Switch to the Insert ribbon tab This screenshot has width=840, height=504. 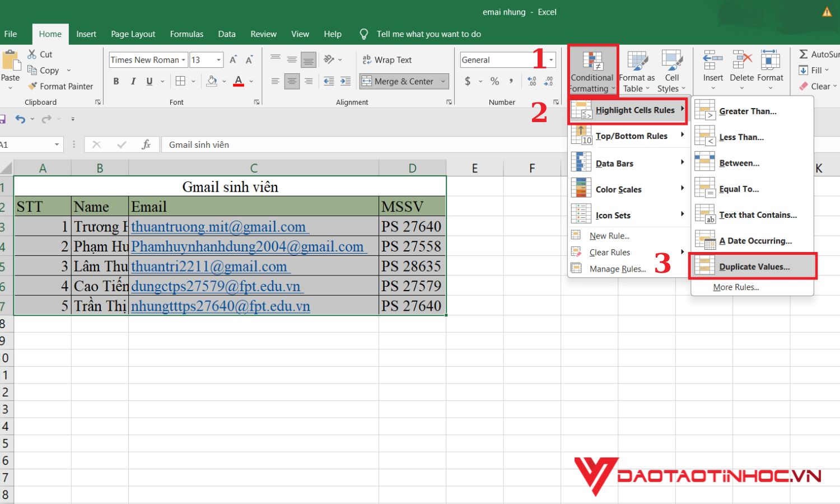[86, 34]
